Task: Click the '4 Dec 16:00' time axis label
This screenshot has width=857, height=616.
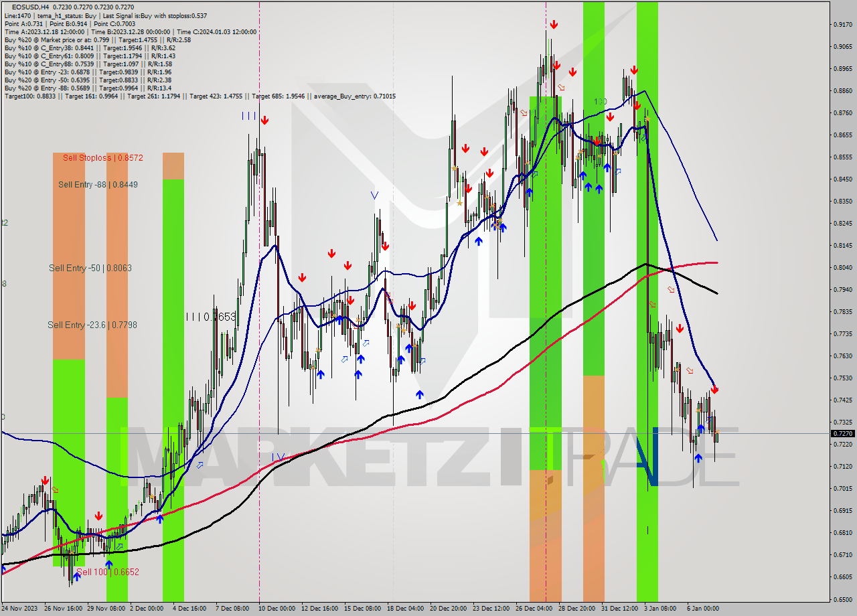Action: (189, 609)
